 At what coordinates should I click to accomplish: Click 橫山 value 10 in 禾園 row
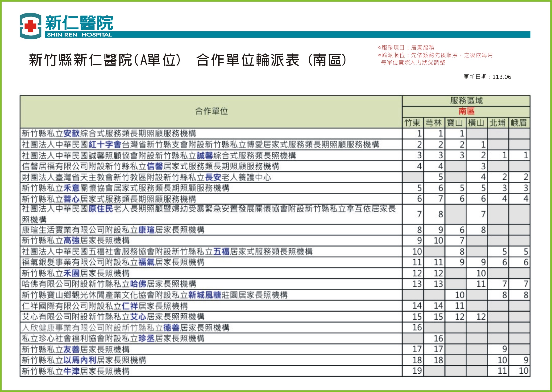point(481,273)
